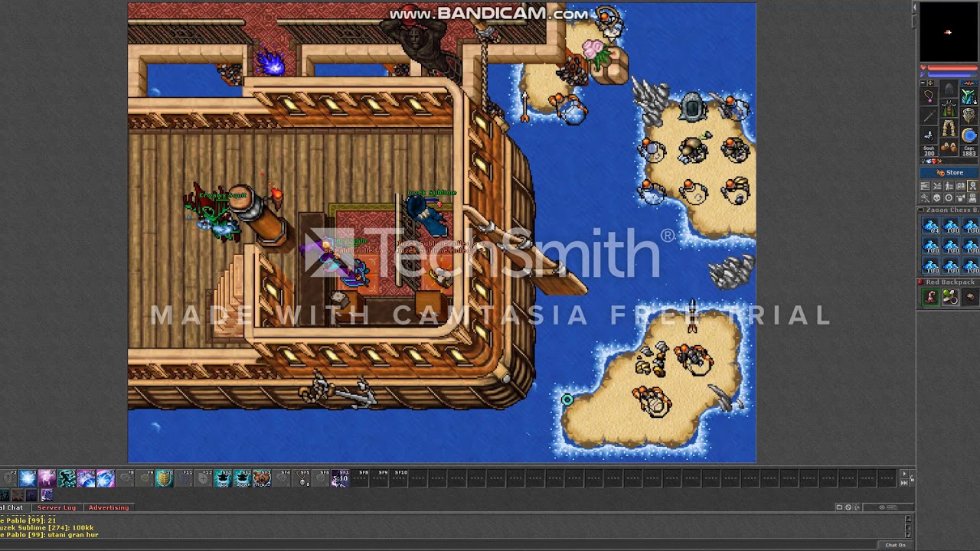
Task: Select the wand weapon slot
Action: (x=929, y=116)
